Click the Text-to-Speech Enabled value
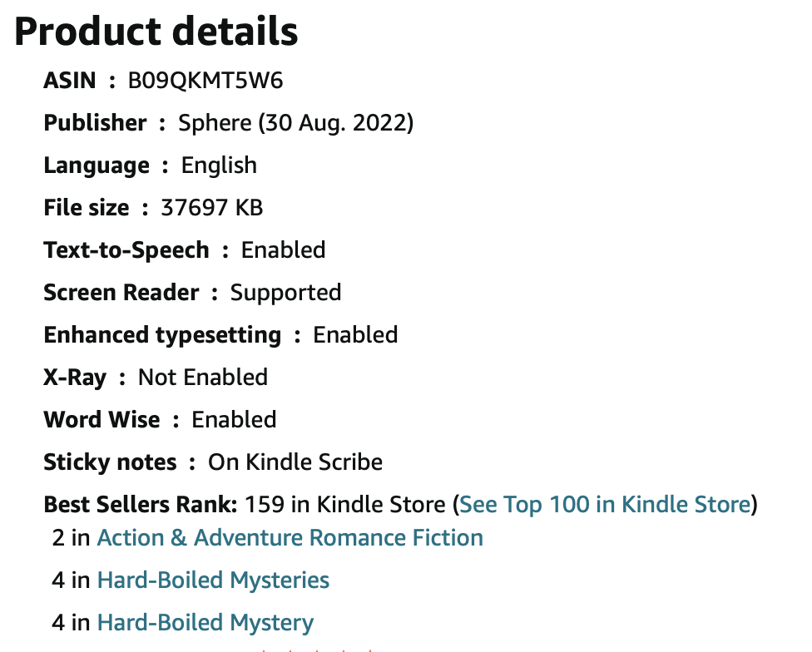This screenshot has width=812, height=652. 283,250
